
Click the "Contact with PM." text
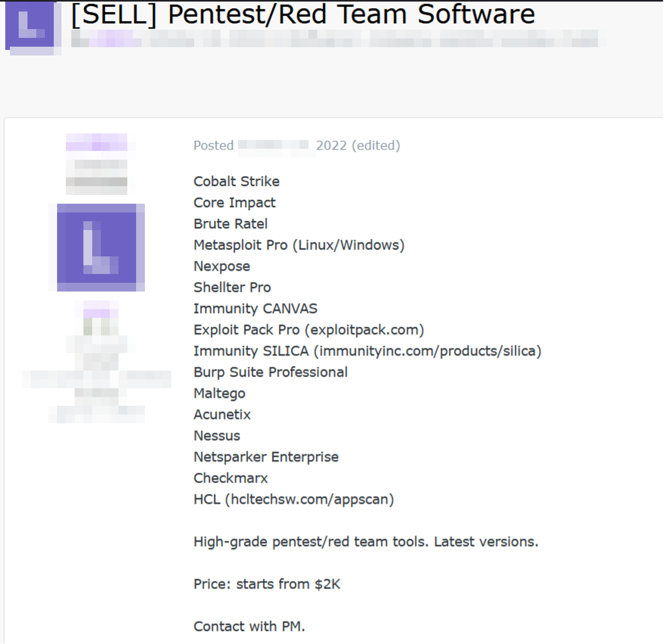[x=249, y=626]
